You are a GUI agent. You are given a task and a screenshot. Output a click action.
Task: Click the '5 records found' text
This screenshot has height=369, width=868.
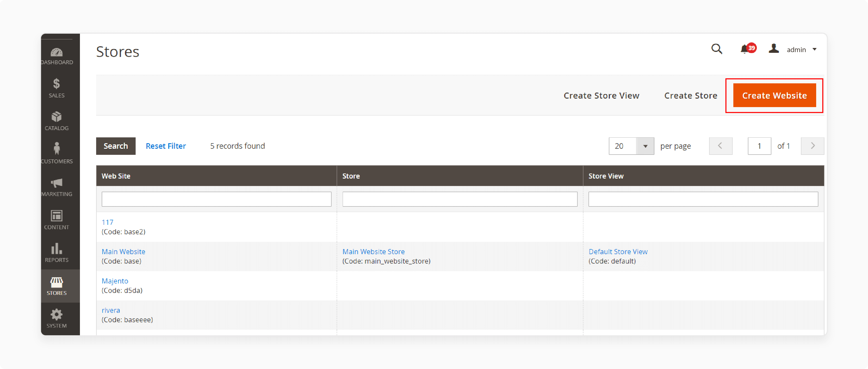click(x=237, y=146)
